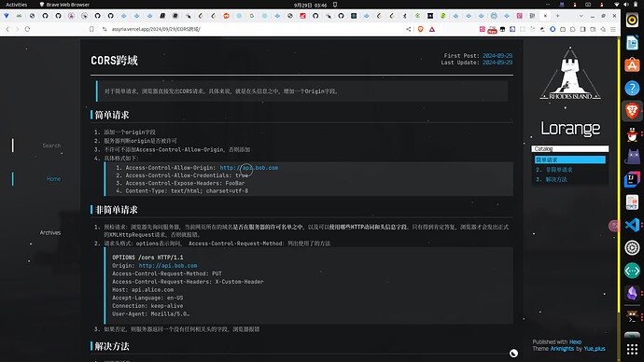Reload the page with the refresh icon

[x=27, y=29]
